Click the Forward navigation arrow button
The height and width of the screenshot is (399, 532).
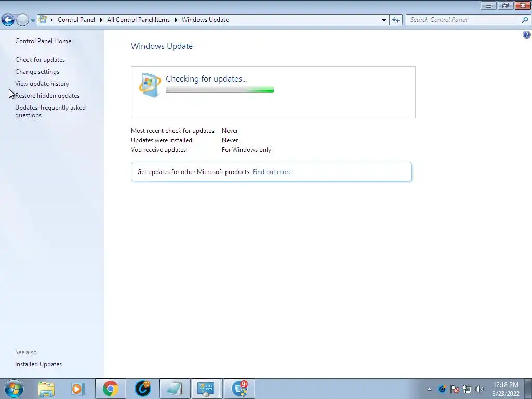click(x=22, y=20)
